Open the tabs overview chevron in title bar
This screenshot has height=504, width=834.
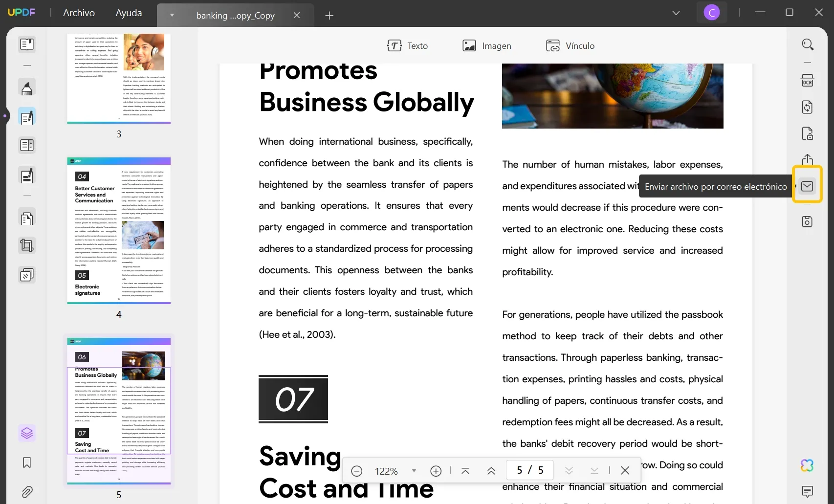676,13
